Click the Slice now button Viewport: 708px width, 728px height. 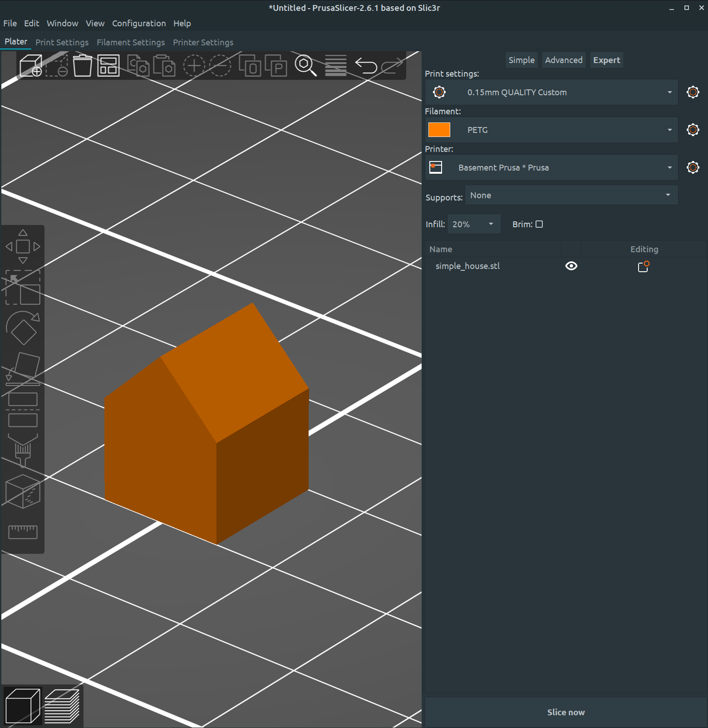(x=565, y=712)
